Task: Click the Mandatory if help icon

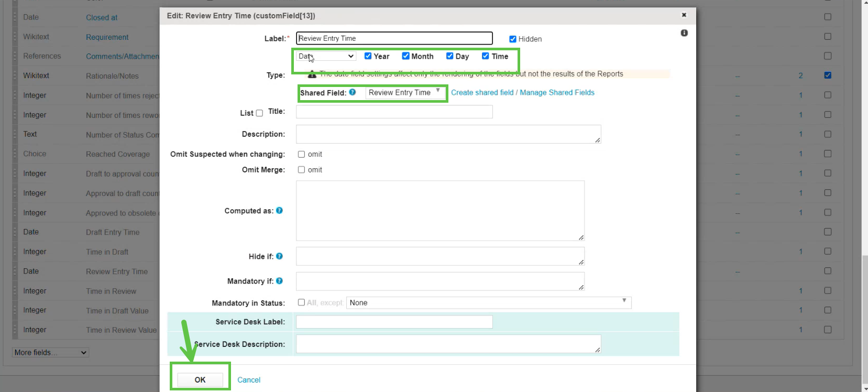Action: tap(279, 281)
